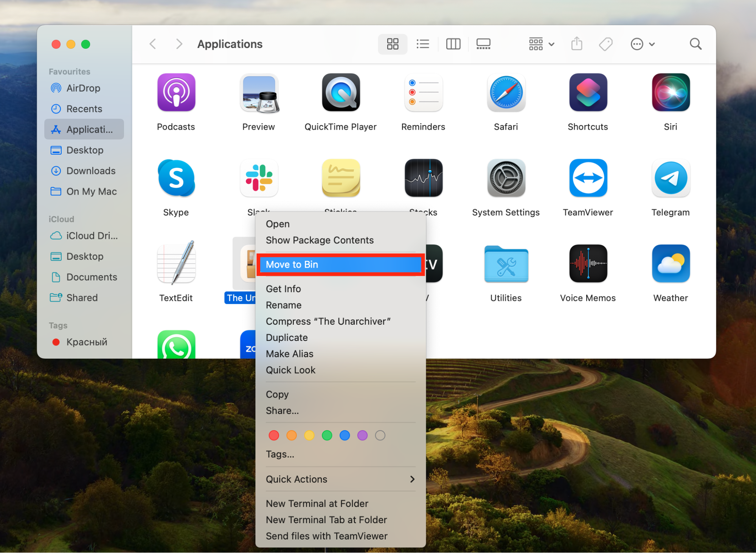This screenshot has width=756, height=553.
Task: Open AirDrop in the sidebar
Action: (84, 88)
